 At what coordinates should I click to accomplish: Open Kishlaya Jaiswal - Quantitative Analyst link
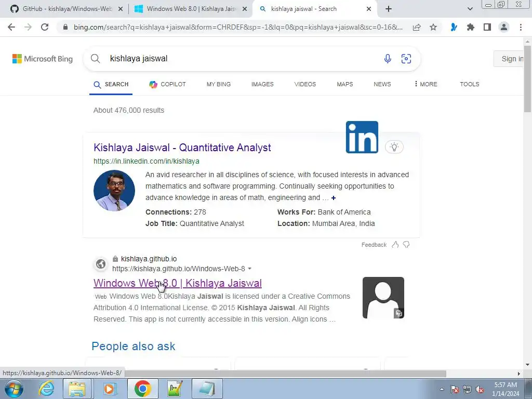pyautogui.click(x=182, y=147)
